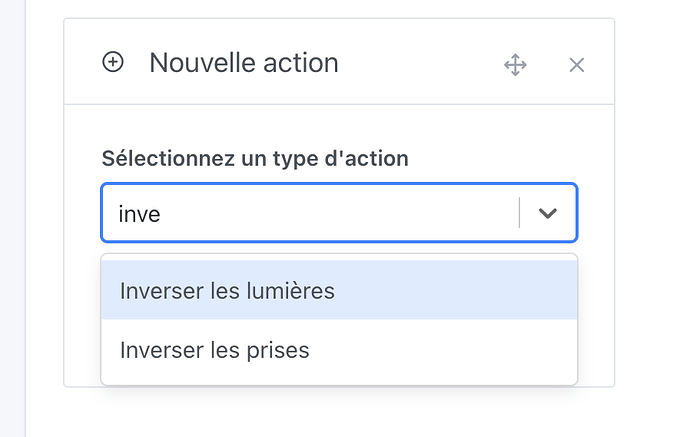
Task: Click the circled plus action icon
Action: coord(113,63)
